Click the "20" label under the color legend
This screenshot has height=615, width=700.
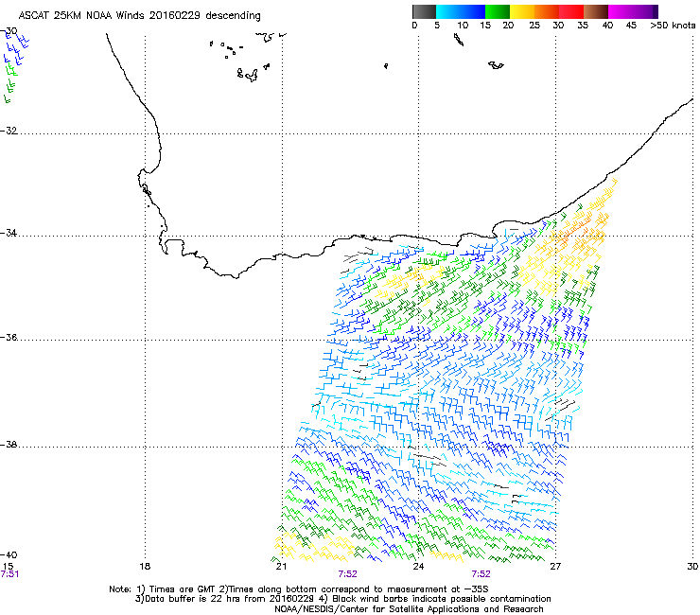tap(508, 26)
